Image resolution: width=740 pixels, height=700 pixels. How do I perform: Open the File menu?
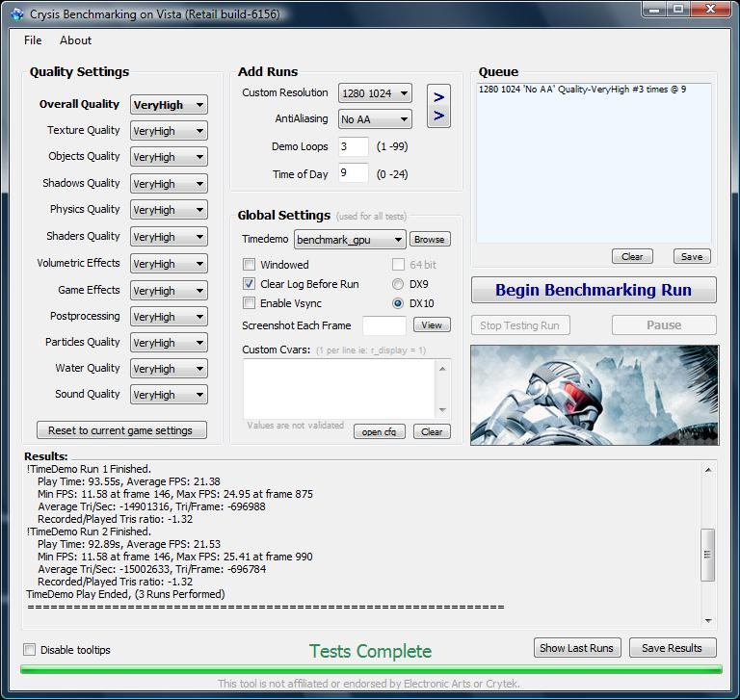[x=33, y=40]
